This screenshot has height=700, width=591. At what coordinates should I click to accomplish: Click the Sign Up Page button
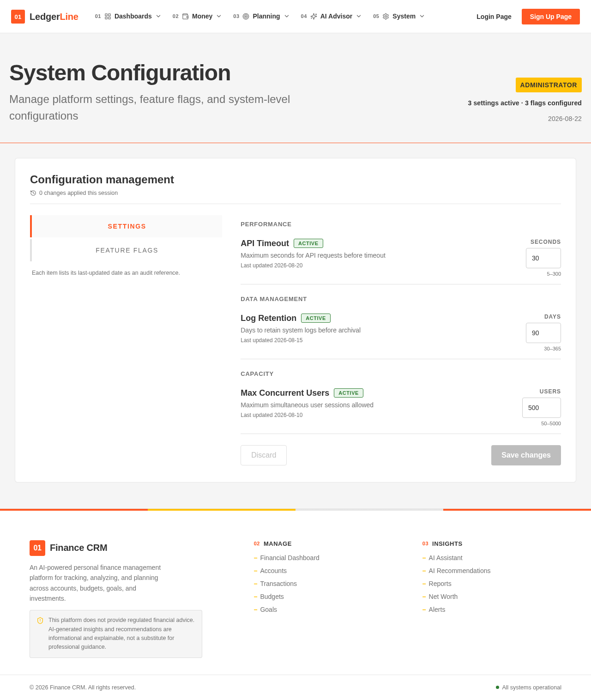(551, 17)
